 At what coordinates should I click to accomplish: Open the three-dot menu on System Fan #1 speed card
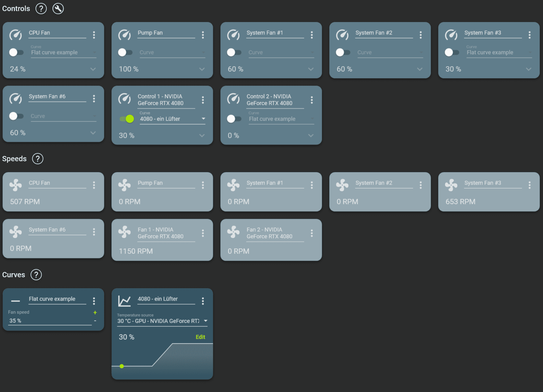(312, 185)
